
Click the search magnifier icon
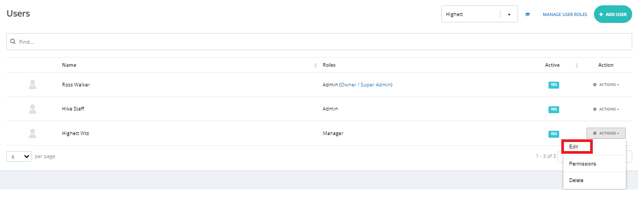coord(13,41)
